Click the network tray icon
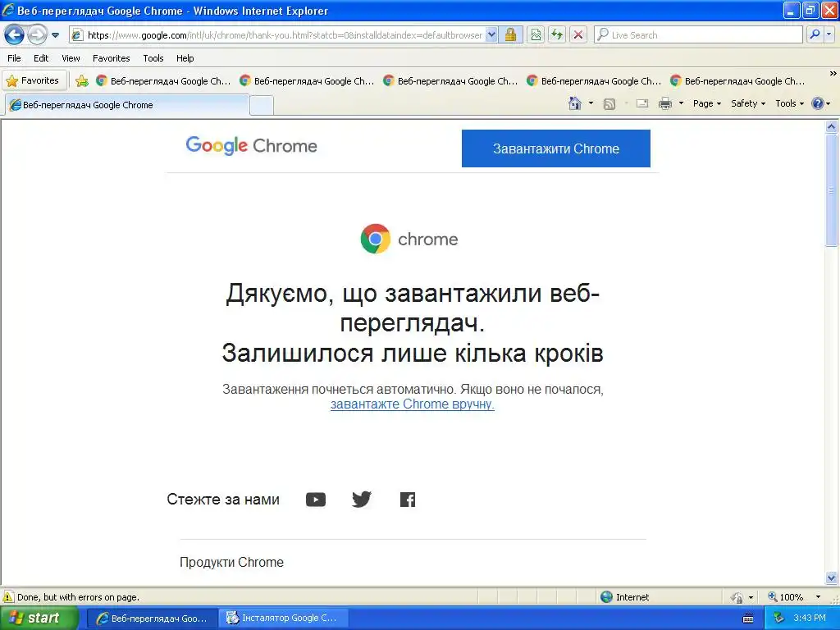The image size is (840, 630). tap(778, 619)
